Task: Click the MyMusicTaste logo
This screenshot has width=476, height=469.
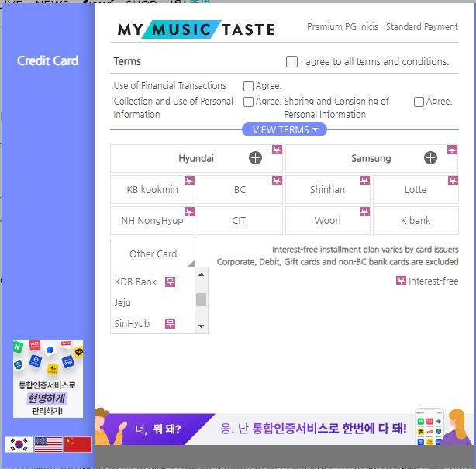Action: [x=196, y=29]
